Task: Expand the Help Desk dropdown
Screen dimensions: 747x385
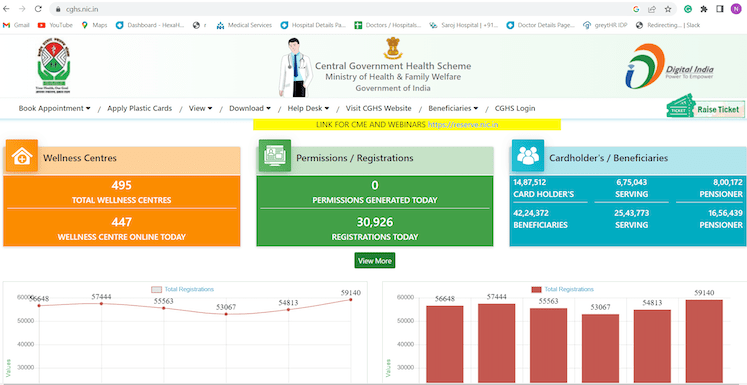Action: click(308, 108)
